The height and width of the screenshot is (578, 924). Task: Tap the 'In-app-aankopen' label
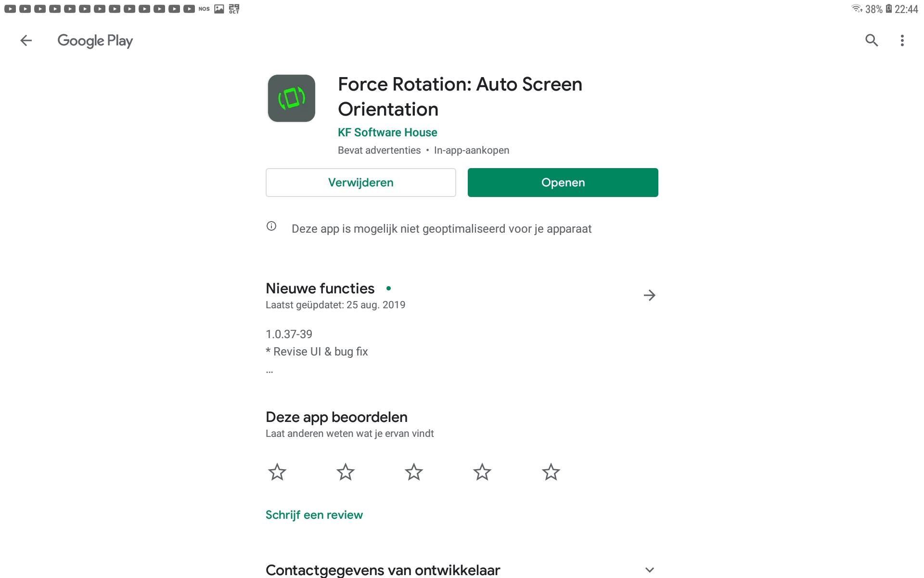[x=472, y=150]
